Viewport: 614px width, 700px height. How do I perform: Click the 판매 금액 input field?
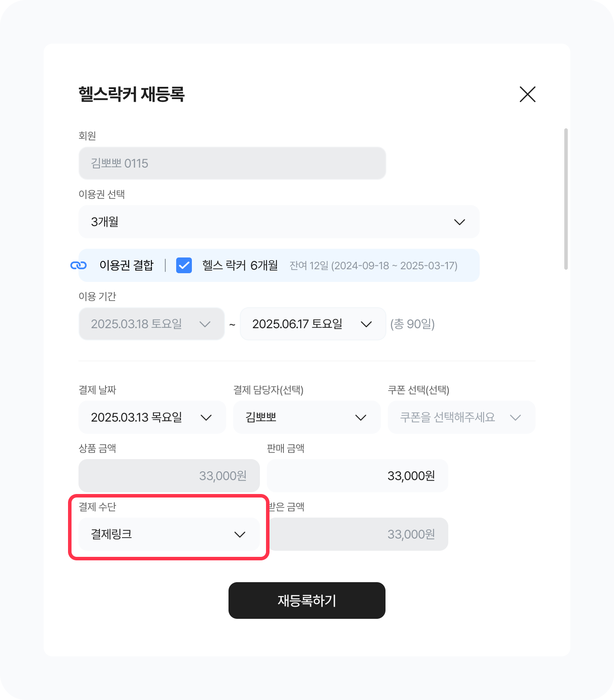357,476
